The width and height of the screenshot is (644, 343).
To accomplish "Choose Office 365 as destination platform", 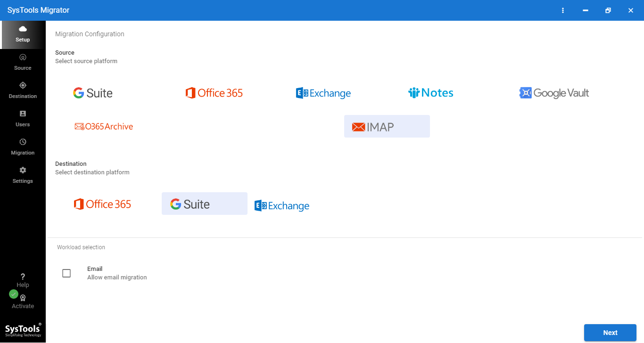I will click(102, 204).
